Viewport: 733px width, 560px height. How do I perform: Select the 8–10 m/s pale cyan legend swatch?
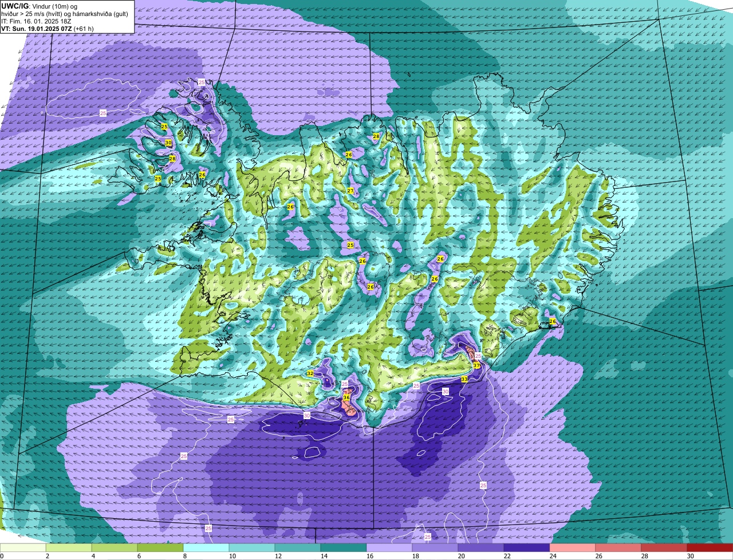[x=206, y=547]
